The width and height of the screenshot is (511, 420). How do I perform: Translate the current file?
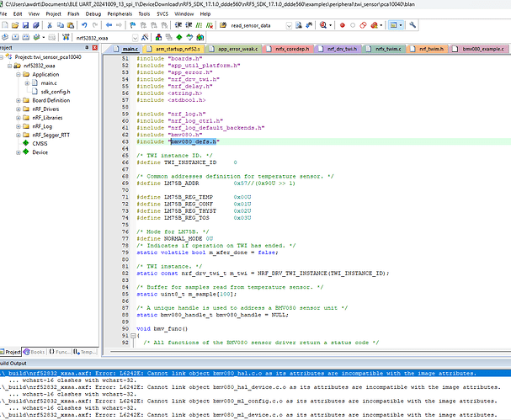[5, 37]
